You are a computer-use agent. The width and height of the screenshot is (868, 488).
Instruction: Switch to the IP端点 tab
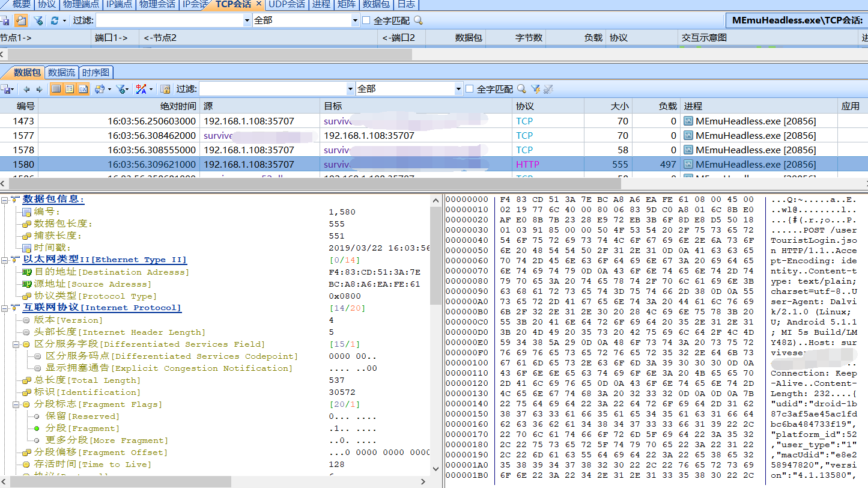(x=120, y=4)
